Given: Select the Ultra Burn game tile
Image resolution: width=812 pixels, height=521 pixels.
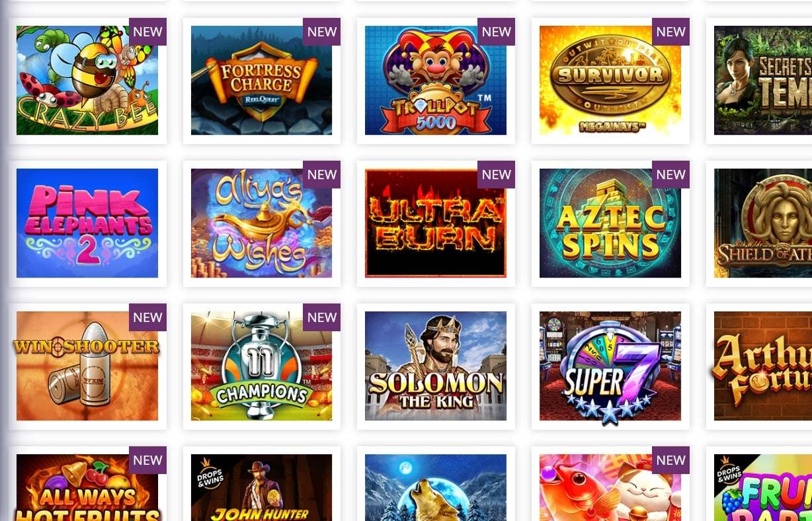Looking at the screenshot, I should coord(436,223).
